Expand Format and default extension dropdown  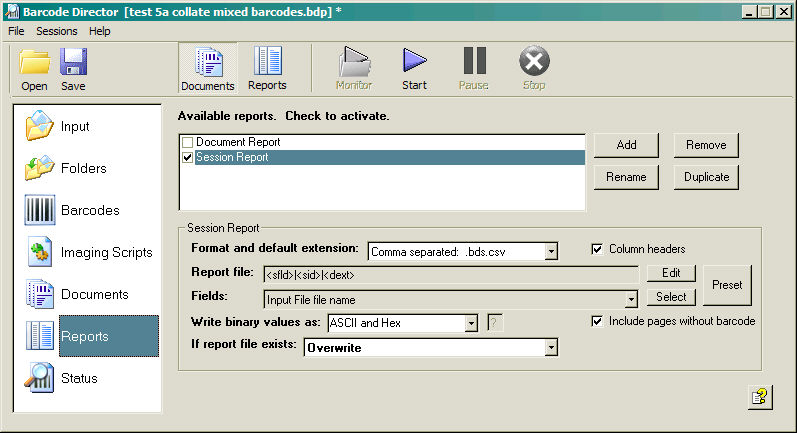(550, 252)
